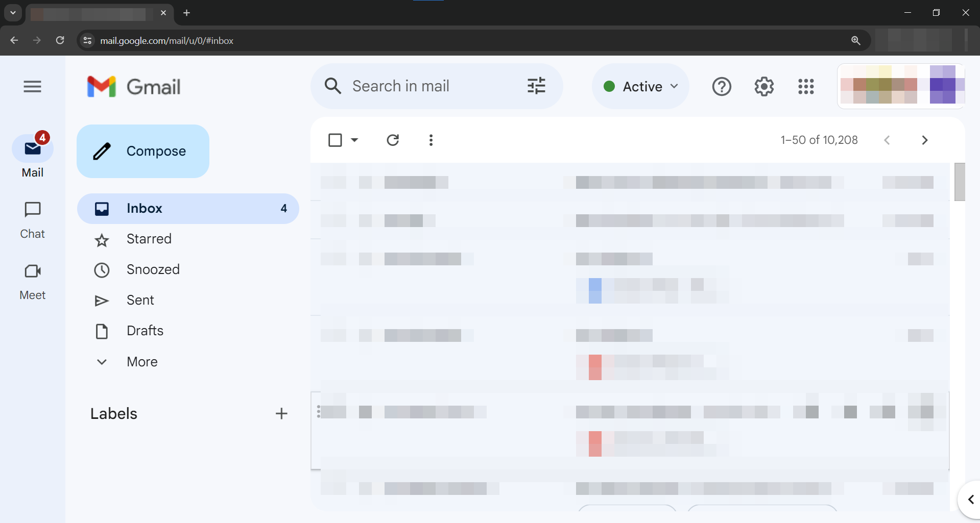Image resolution: width=980 pixels, height=523 pixels.
Task: Open the Active status dropdown
Action: pyautogui.click(x=640, y=87)
